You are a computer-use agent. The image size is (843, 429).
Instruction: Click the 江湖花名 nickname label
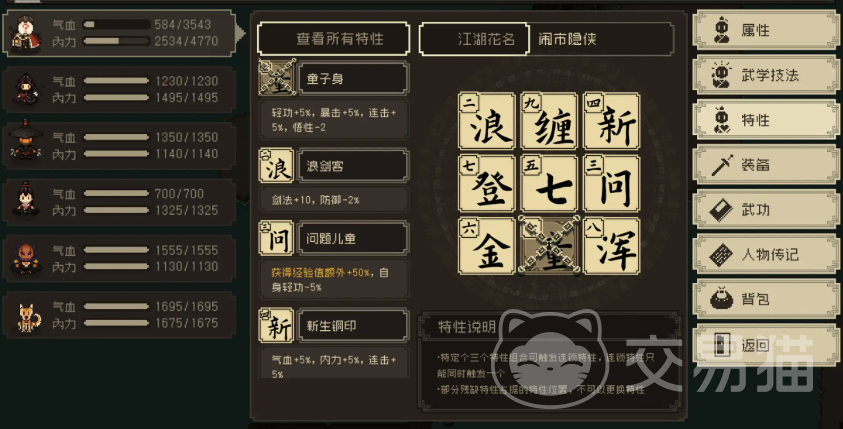[x=486, y=39]
